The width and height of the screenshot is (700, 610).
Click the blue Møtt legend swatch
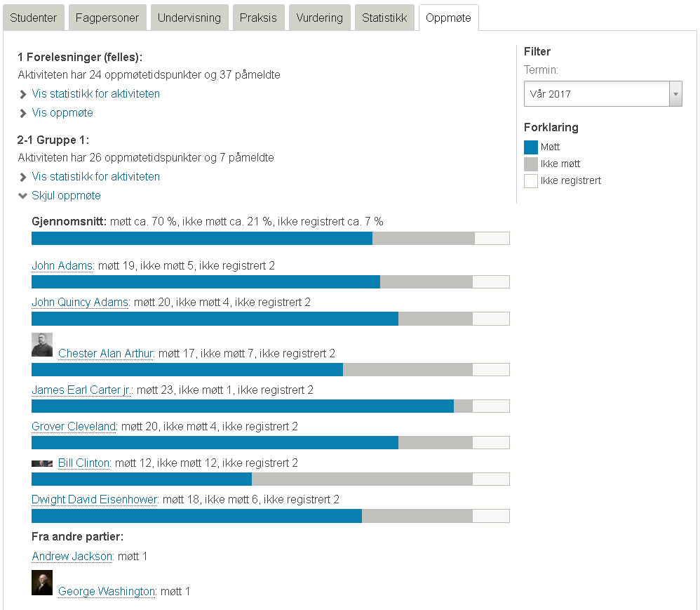pos(531,147)
